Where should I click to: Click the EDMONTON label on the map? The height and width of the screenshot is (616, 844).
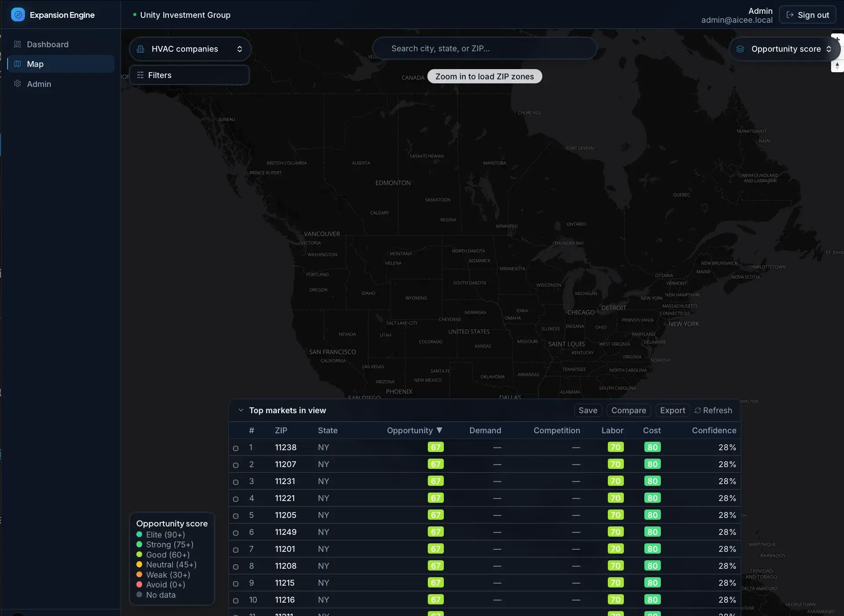click(393, 183)
